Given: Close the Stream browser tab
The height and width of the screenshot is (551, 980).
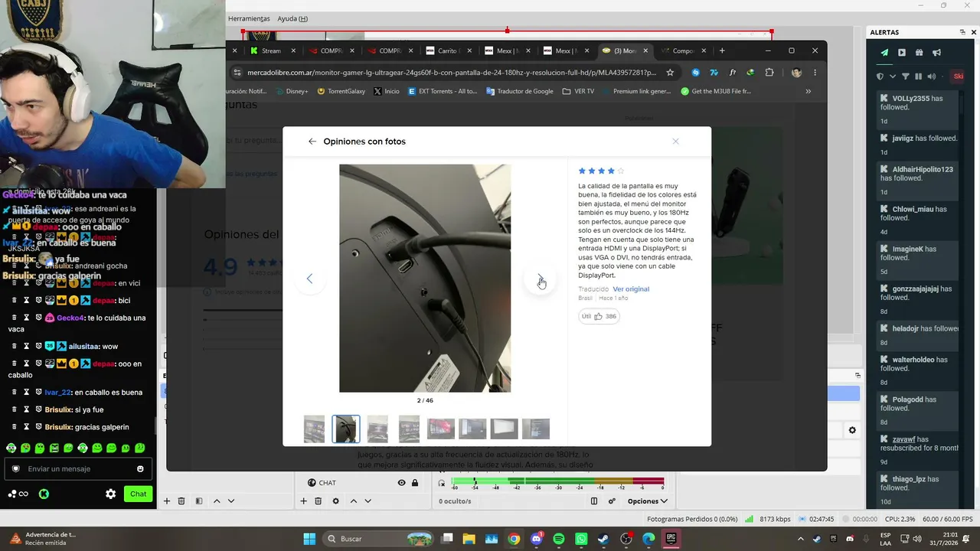Looking at the screenshot, I should point(293,51).
